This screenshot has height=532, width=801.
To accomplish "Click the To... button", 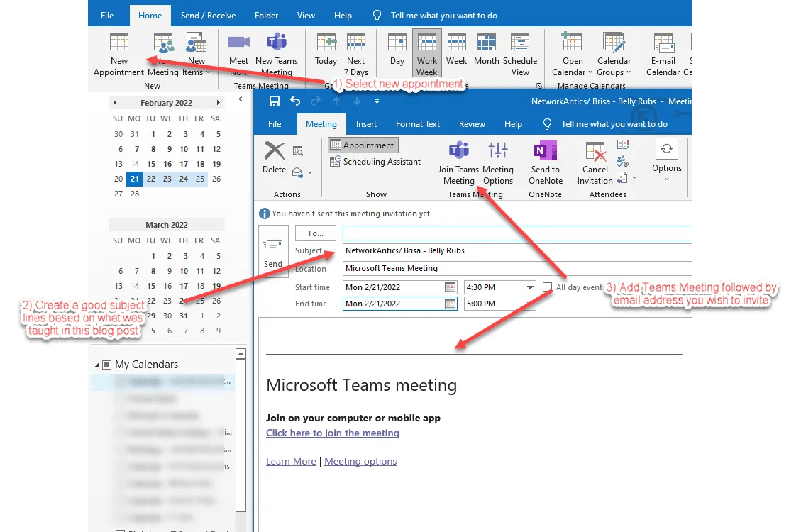I will [x=315, y=233].
